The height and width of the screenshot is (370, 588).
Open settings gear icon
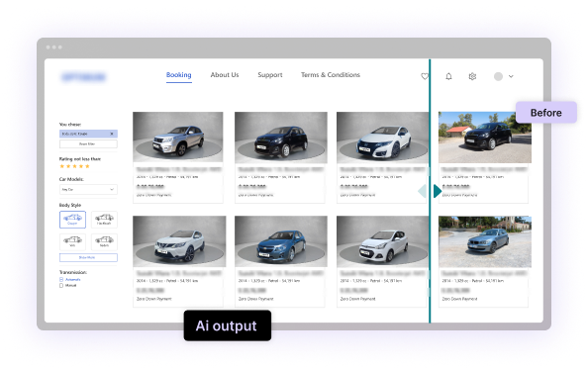[472, 76]
